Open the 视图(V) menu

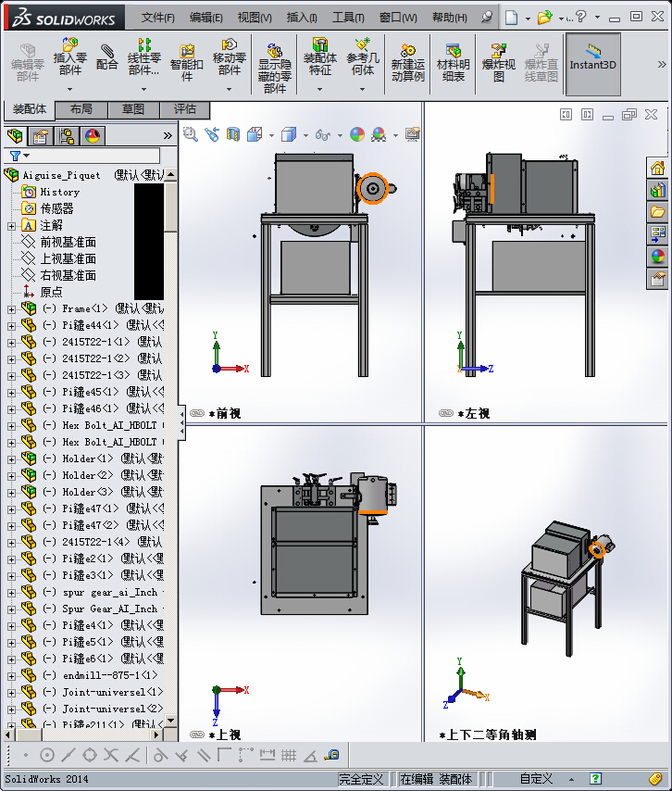(255, 18)
